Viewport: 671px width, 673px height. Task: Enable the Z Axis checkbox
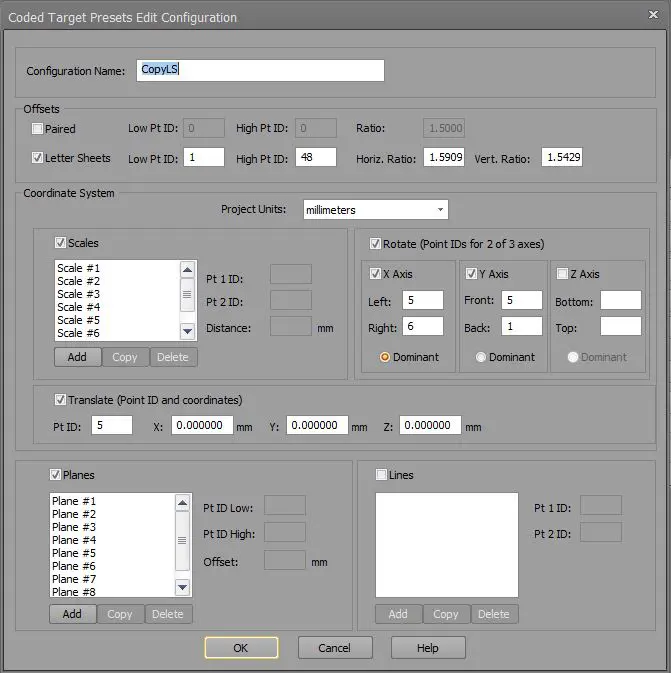coord(562,273)
